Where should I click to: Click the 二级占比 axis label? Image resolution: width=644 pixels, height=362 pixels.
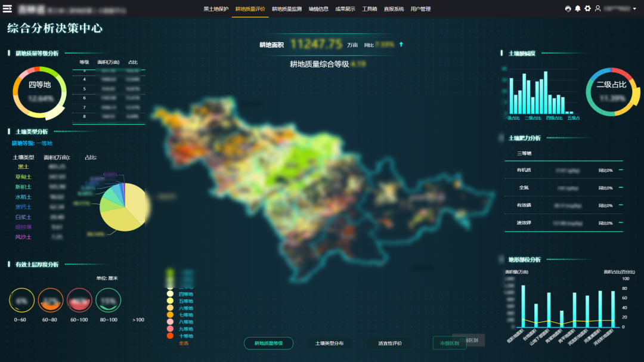(532, 118)
